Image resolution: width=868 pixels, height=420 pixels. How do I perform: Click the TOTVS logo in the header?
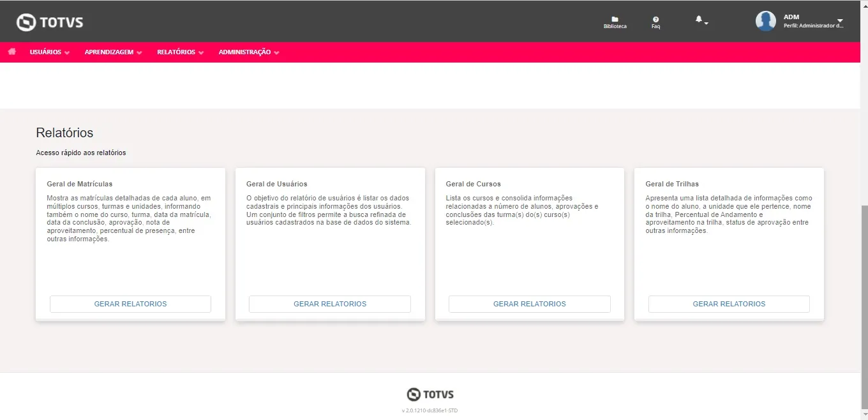pos(50,22)
